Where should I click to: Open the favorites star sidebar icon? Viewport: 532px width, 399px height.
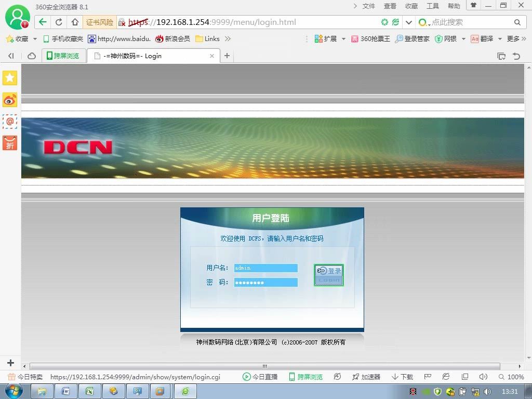click(x=10, y=78)
